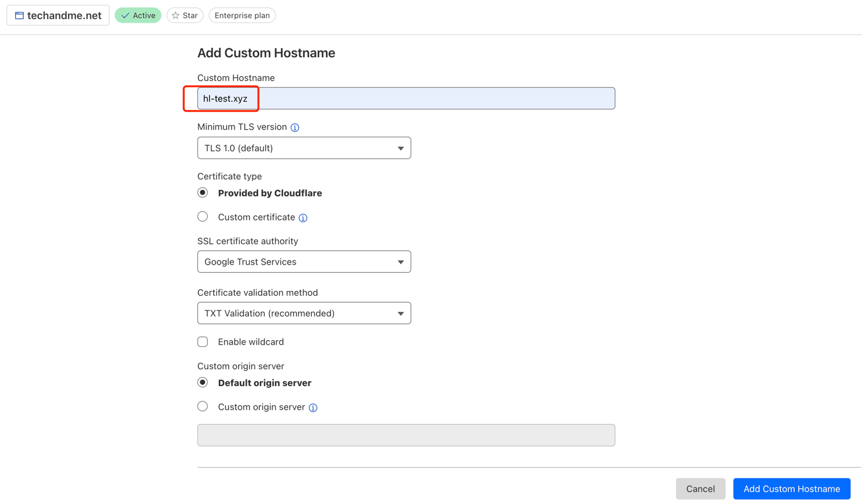
Task: Click the star icon in the Star button
Action: (176, 15)
